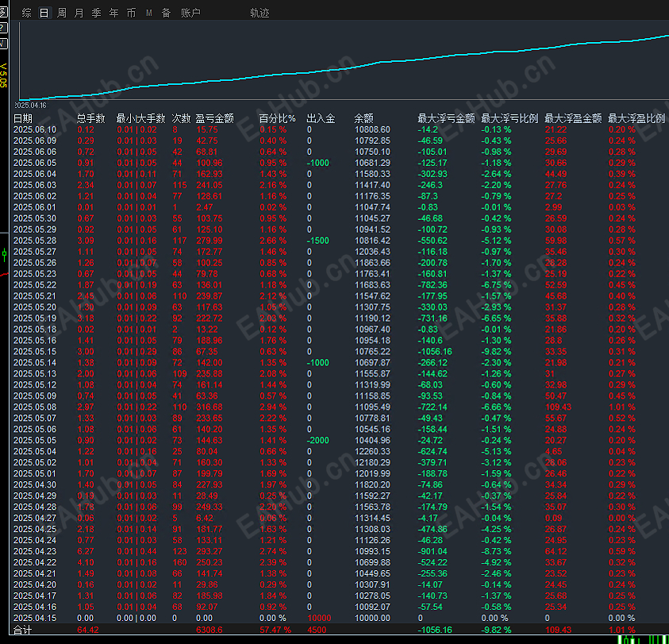Click balance 10000.00 on 2025.04.15
The height and width of the screenshot is (644, 669).
pyautogui.click(x=372, y=618)
